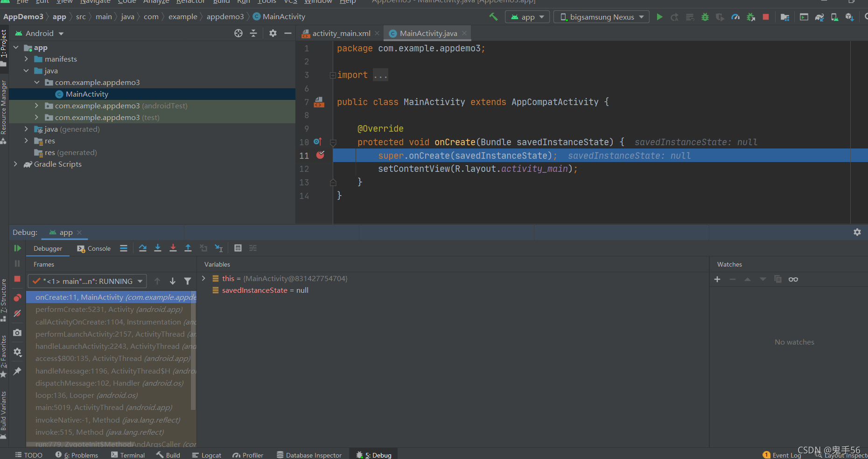Stop app with red square in top toolbar

click(x=766, y=17)
